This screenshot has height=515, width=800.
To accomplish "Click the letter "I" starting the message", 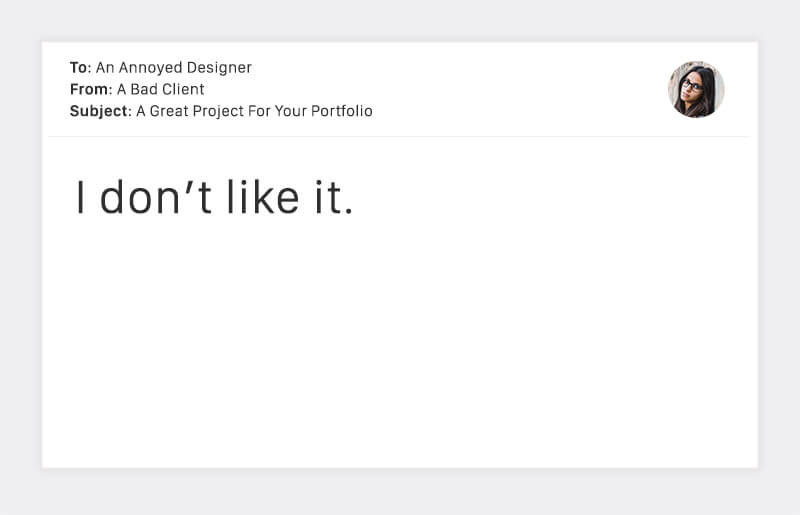I will tap(81, 198).
